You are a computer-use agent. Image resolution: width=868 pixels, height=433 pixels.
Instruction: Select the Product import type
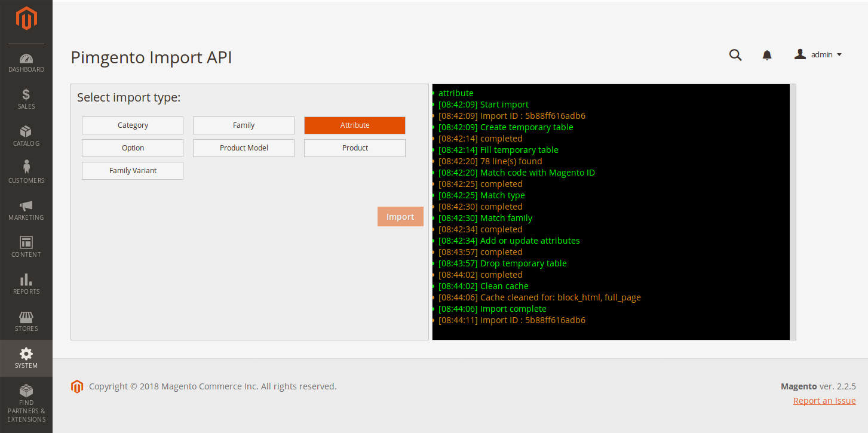click(355, 148)
